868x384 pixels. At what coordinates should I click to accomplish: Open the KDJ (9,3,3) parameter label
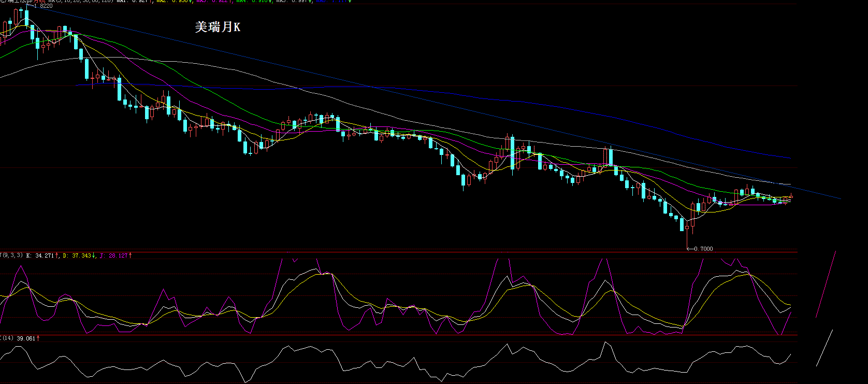coord(11,255)
